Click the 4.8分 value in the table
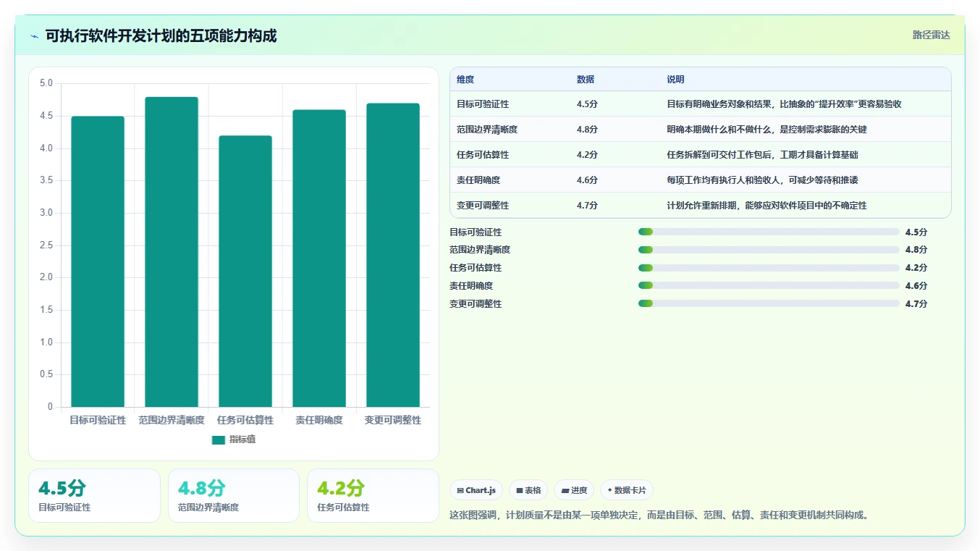This screenshot has height=551, width=980. (x=587, y=130)
